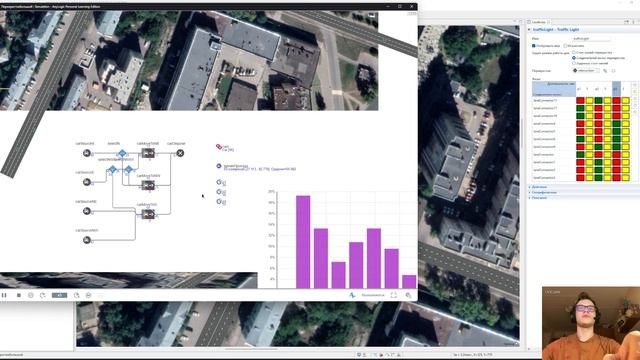This screenshot has width=640, height=360.
Task: Click the last circular variable icon
Action: pos(219,202)
